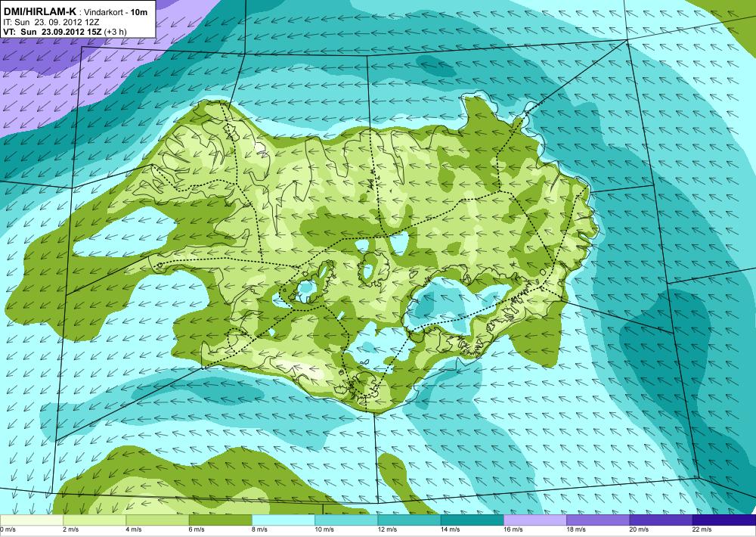Click the "4 m/s" legend label
The width and height of the screenshot is (756, 537).
[134, 529]
